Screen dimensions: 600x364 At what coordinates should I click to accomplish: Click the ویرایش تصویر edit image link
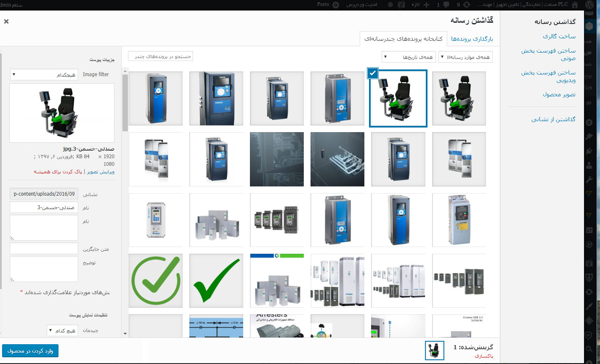coord(101,172)
